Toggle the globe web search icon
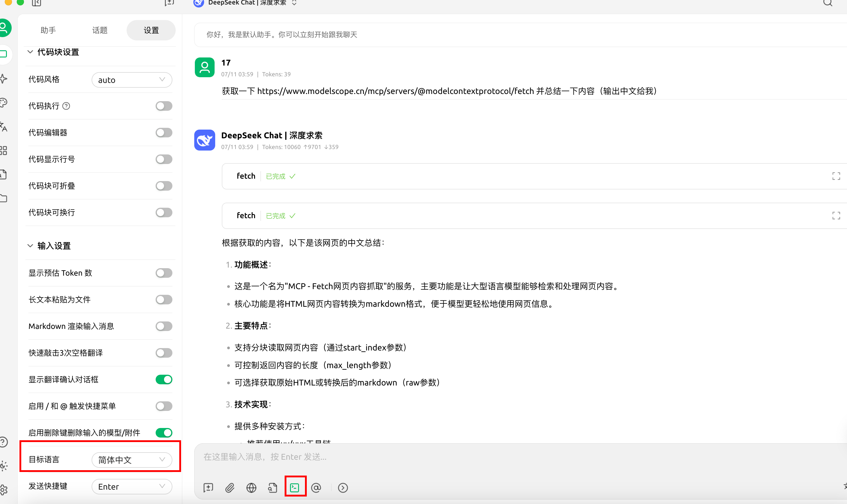The height and width of the screenshot is (504, 847). (251, 488)
